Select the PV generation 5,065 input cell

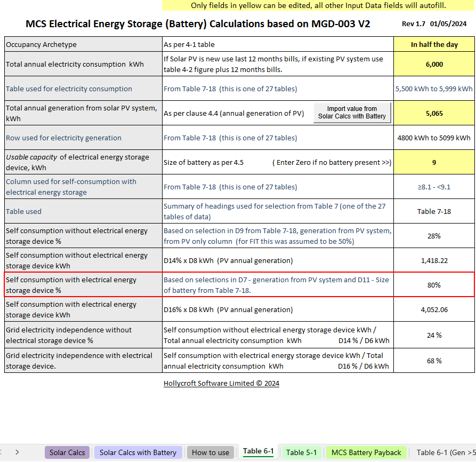coord(434,113)
